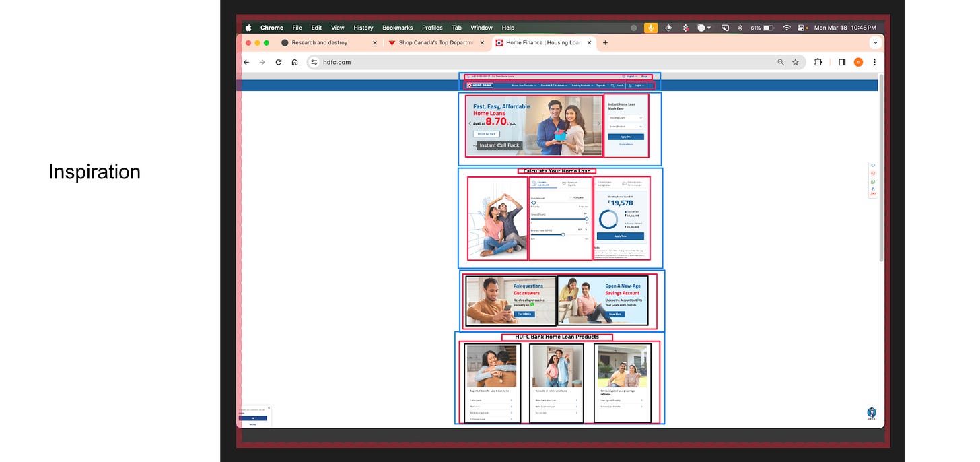This screenshot has height=462, width=980.
Task: Click the Explore More link
Action: (626, 144)
